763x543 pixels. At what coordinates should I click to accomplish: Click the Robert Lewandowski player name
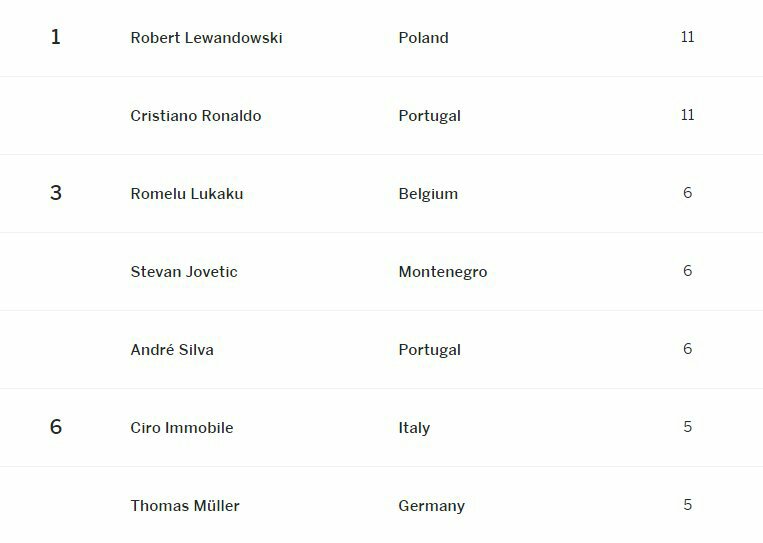206,38
